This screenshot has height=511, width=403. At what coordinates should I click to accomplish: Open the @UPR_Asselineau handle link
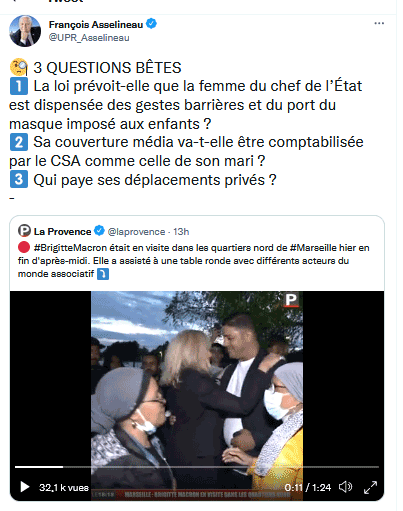pyautogui.click(x=89, y=38)
